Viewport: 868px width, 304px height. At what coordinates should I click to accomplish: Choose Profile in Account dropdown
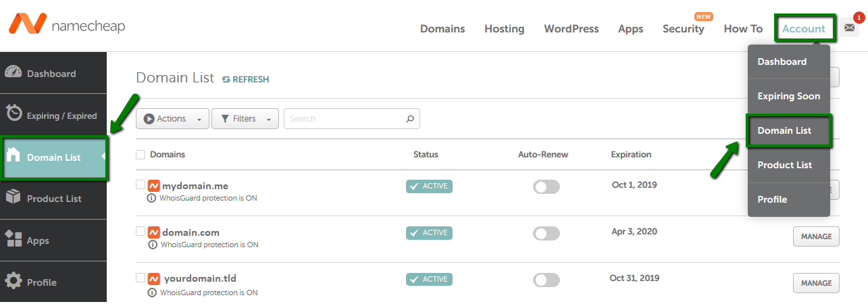(789, 199)
